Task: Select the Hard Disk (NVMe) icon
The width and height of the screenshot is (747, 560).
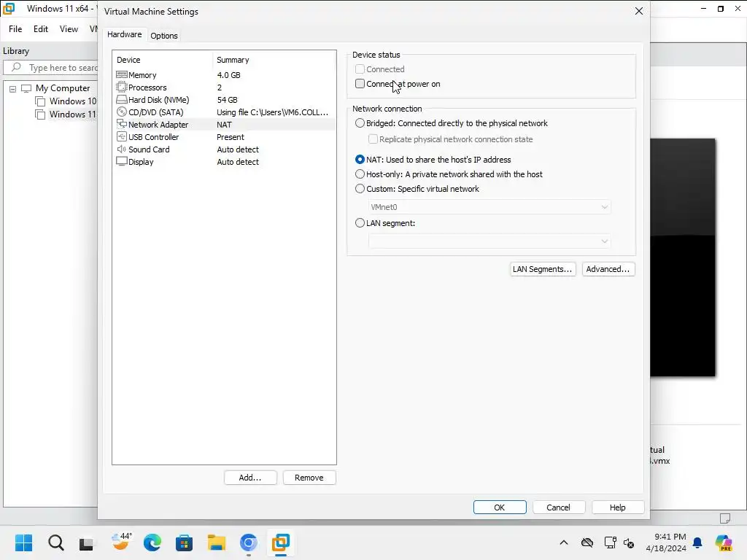Action: (x=122, y=99)
